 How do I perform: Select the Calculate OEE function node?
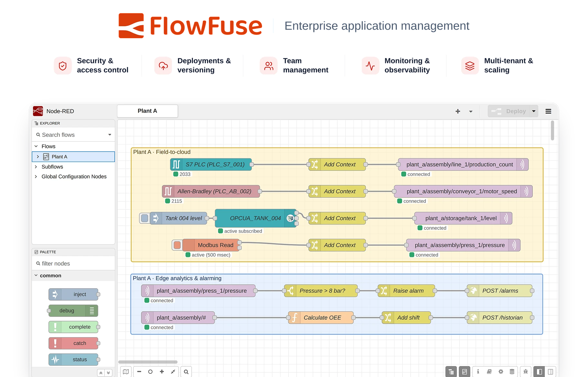coord(321,318)
